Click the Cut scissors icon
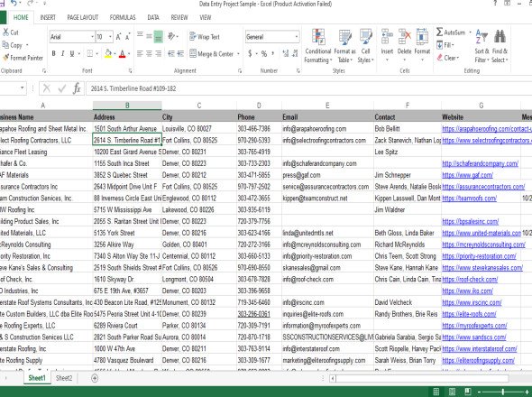Viewport: 532px width, 397px height. click(5, 32)
